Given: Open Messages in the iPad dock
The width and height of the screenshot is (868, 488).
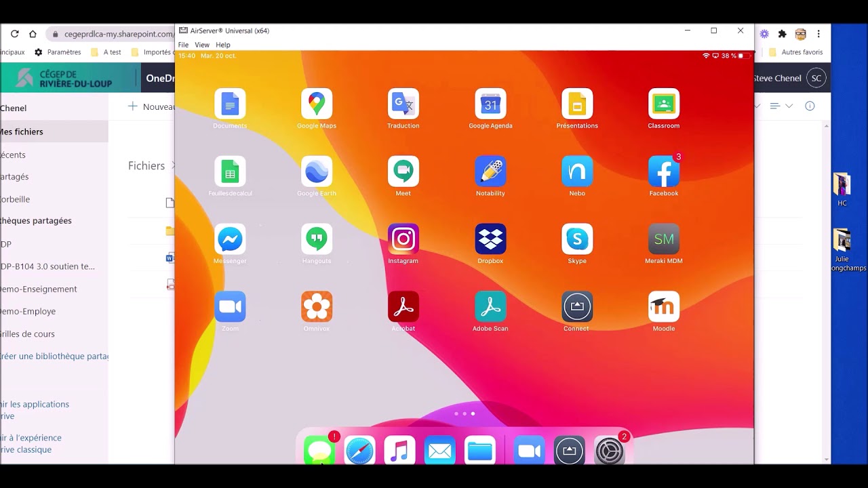Looking at the screenshot, I should [x=319, y=451].
